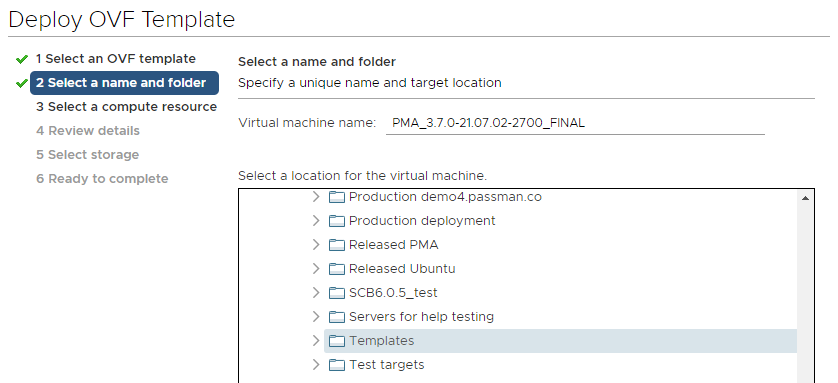Go to step 1 Select an OVF template
The image size is (838, 383).
click(115, 59)
